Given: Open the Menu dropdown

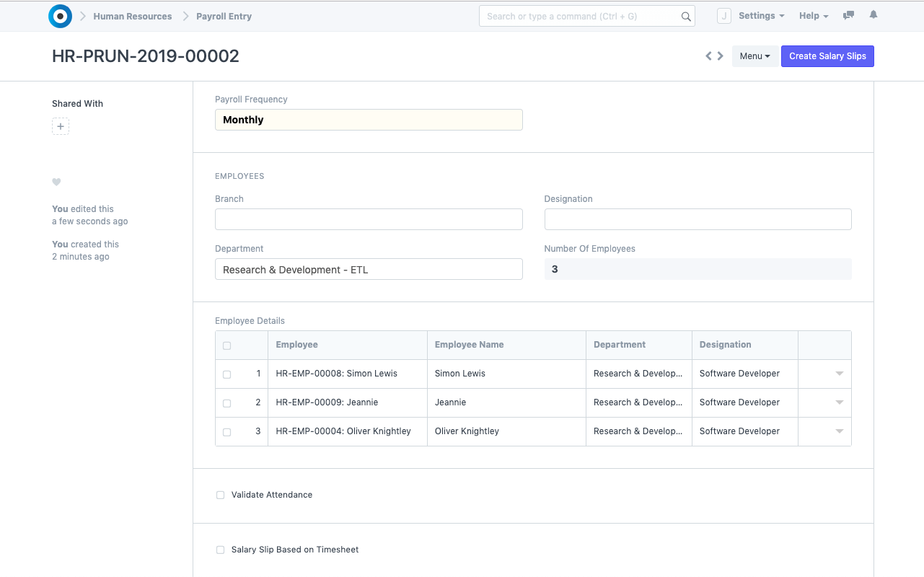Looking at the screenshot, I should click(754, 56).
